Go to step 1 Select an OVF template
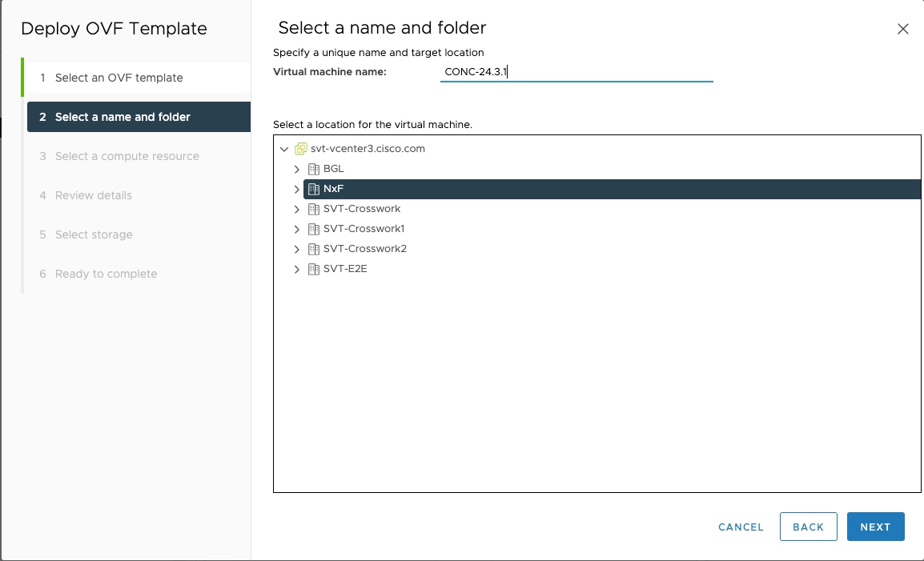 139,78
